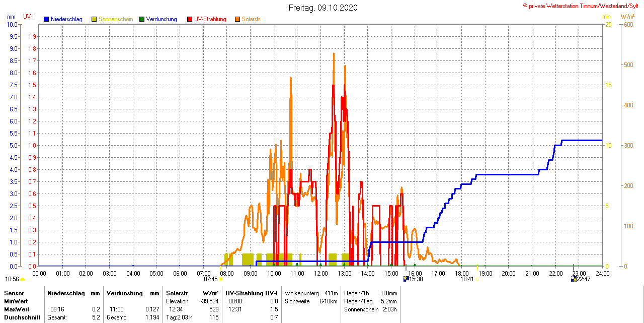Select the UV-Strahlung legend label at top
The height and width of the screenshot is (323, 644).
click(x=211, y=19)
